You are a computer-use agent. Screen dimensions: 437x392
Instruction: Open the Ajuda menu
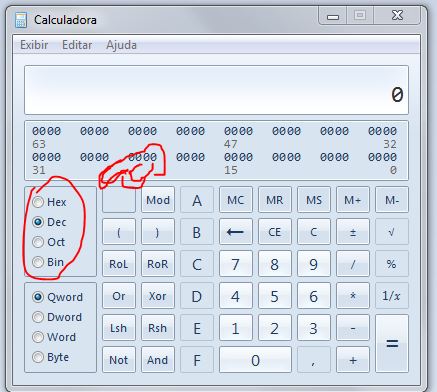(x=121, y=45)
